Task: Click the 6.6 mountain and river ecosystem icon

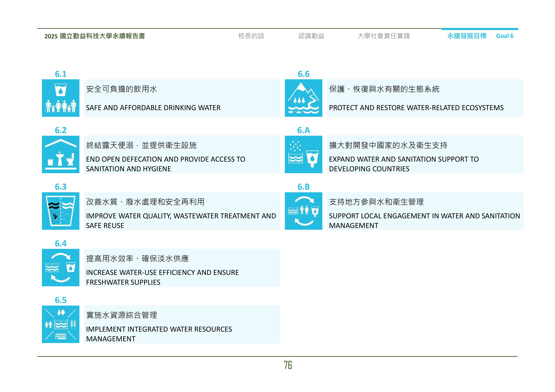Action: click(303, 98)
